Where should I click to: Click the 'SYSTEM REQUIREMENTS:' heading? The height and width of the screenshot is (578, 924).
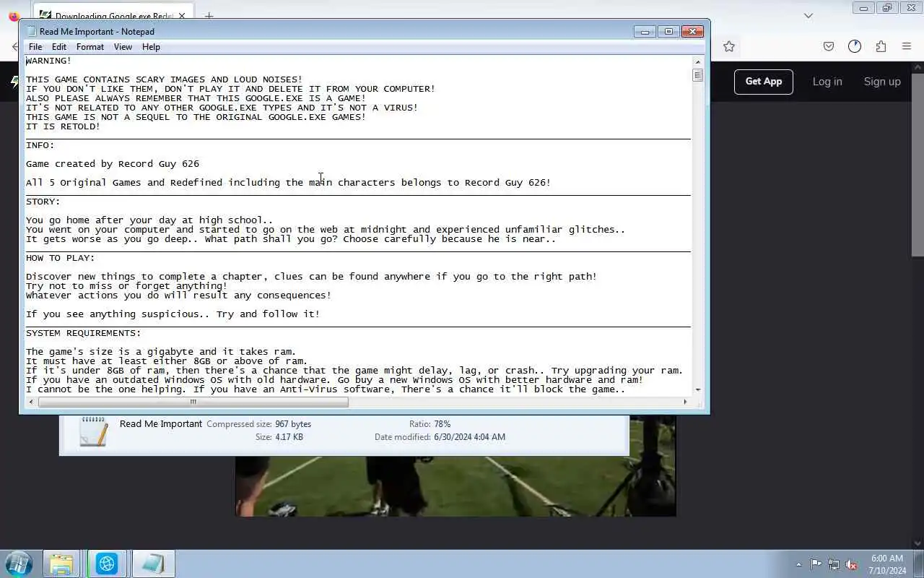84,333
